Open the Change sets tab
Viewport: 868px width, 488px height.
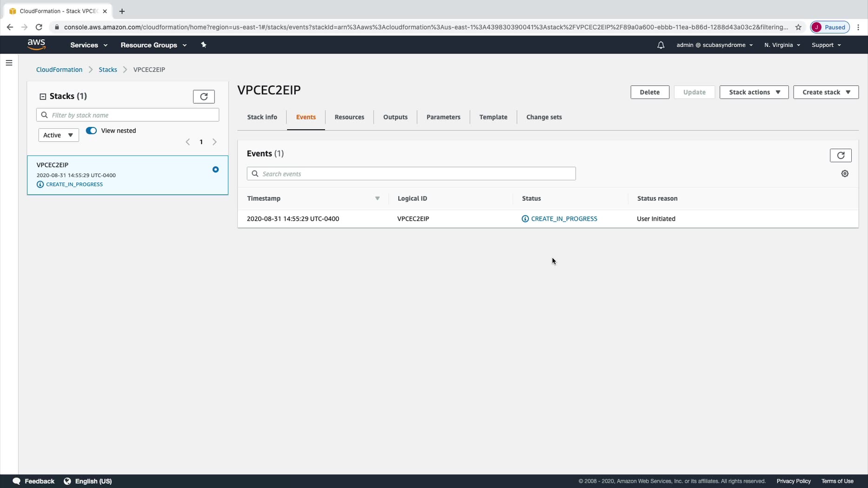click(544, 117)
